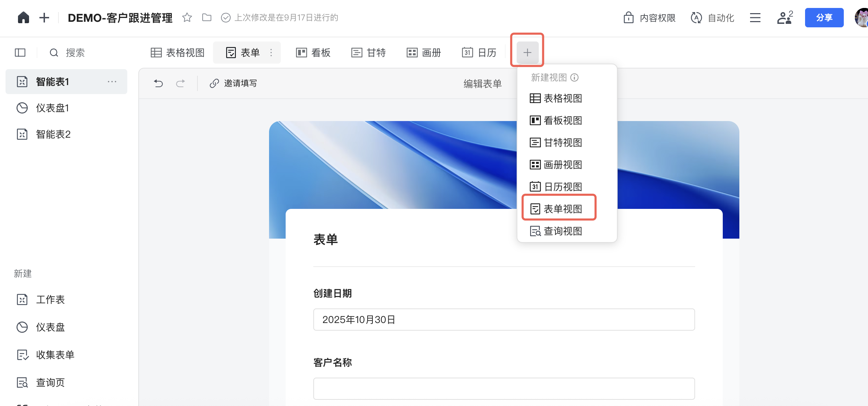The height and width of the screenshot is (406, 868).
Task: Click 邀请填写 invite link
Action: point(233,83)
